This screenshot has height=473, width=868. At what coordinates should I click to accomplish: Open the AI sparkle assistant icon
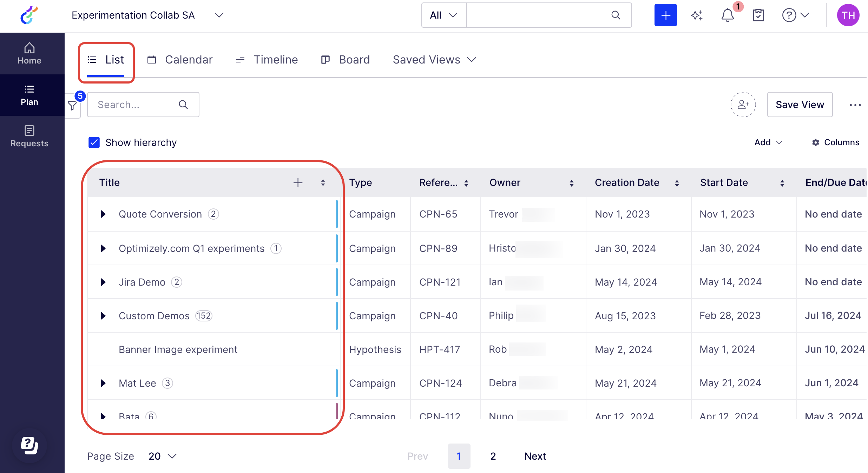[697, 15]
